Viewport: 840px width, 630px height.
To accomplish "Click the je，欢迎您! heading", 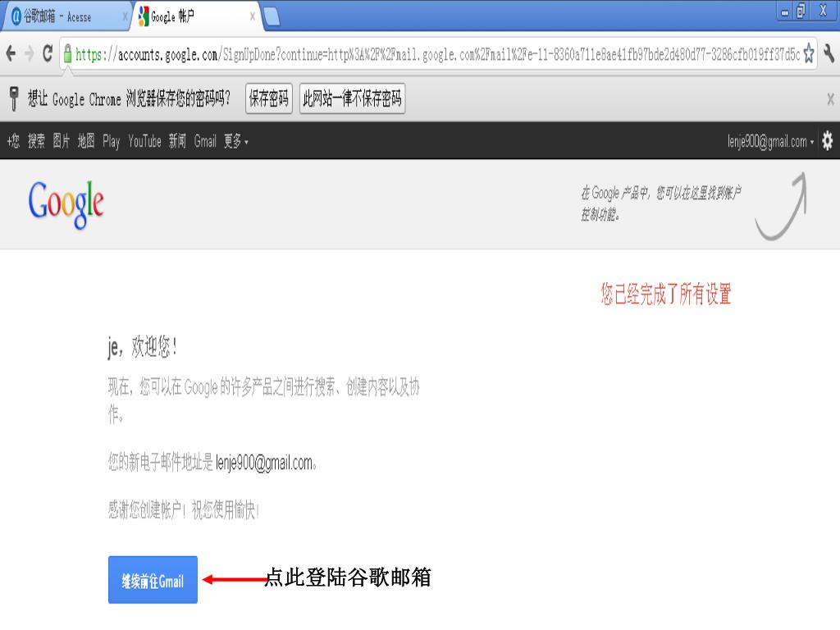I will (x=143, y=347).
